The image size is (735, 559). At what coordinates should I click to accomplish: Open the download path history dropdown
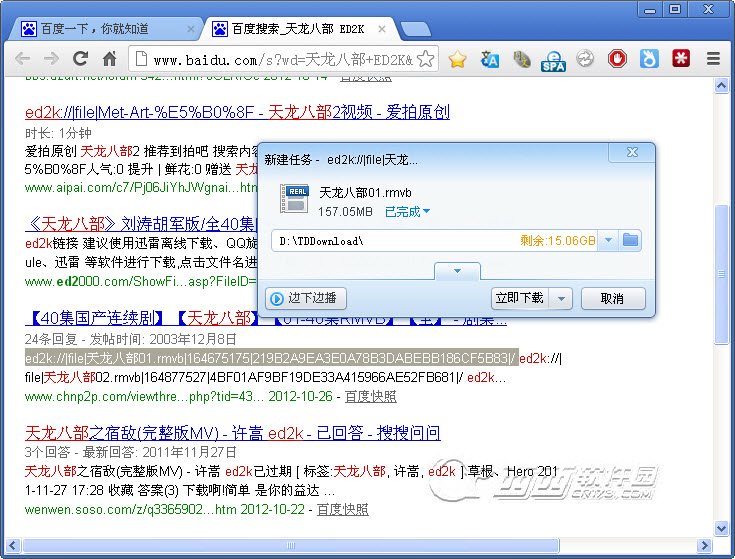pos(608,240)
